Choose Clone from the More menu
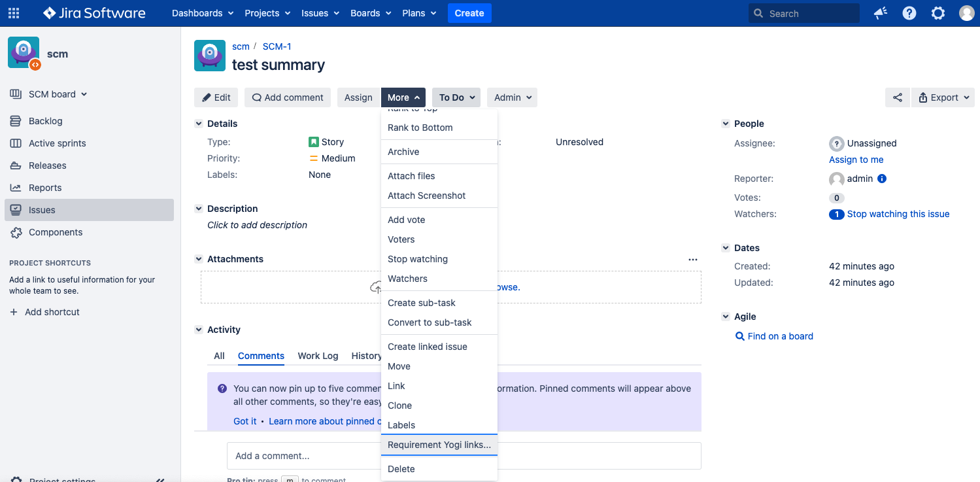 point(399,405)
